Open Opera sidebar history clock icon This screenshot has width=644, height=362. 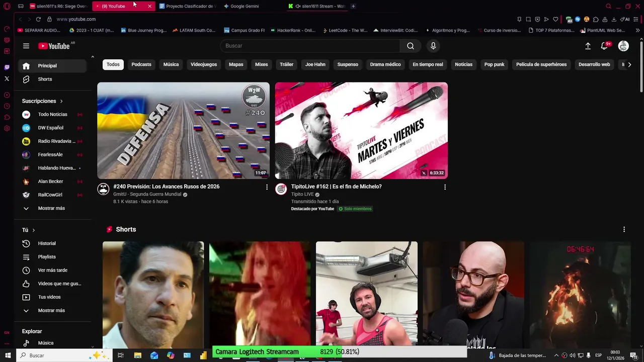coord(7,106)
